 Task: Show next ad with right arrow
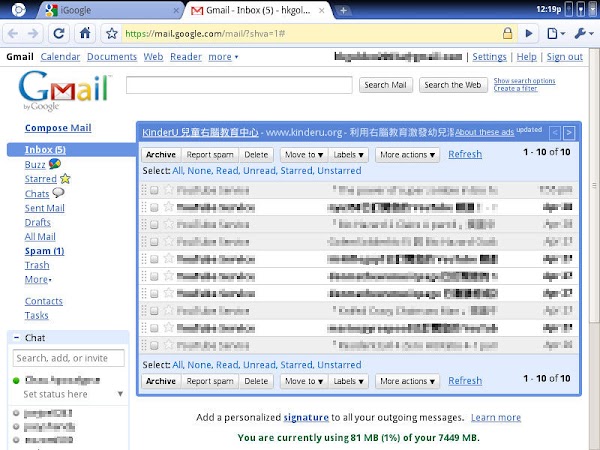tap(569, 133)
